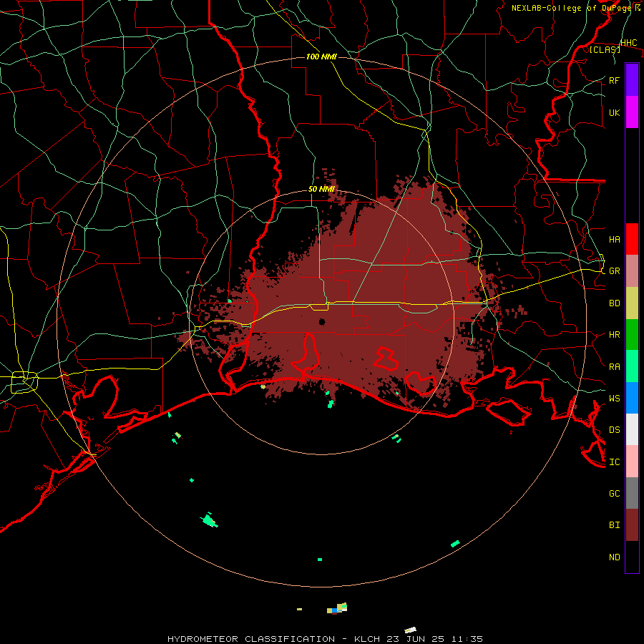
Task: Click the BD yellow legend swatch
Action: pyautogui.click(x=632, y=303)
